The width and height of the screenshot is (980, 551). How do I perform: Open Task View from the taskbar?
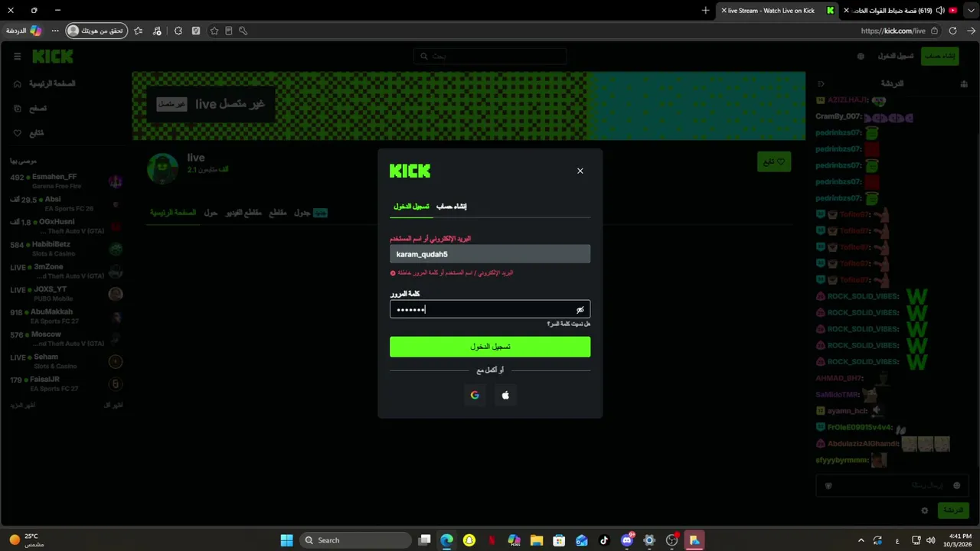click(x=424, y=540)
